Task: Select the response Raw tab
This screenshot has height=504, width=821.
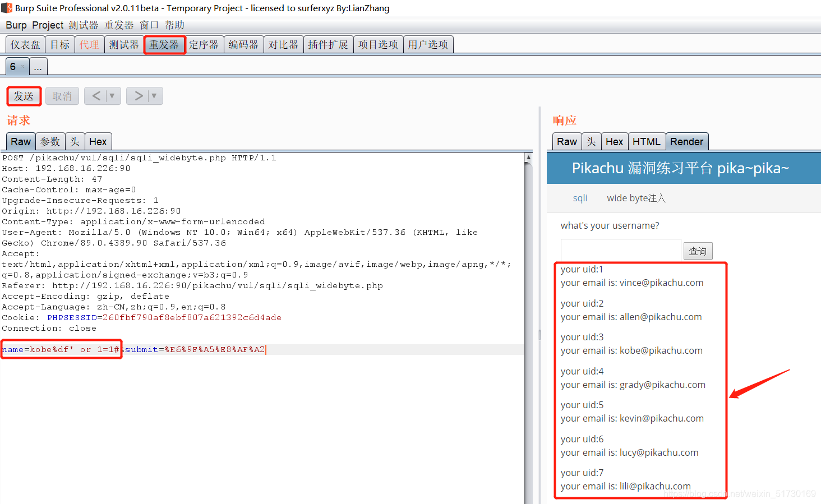Action: (x=567, y=142)
